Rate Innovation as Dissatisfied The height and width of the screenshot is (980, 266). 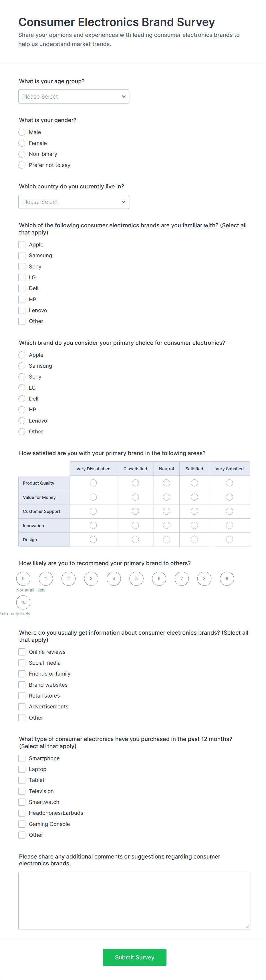135,525
